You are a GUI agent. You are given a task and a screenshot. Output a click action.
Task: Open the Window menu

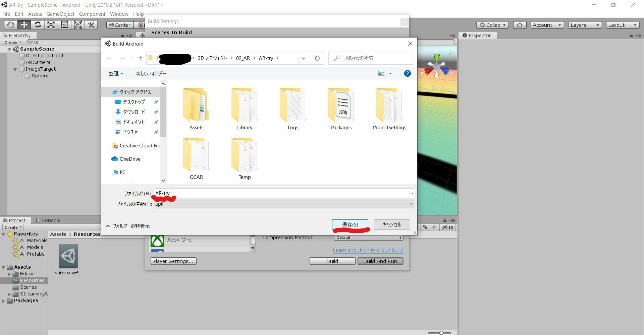119,14
